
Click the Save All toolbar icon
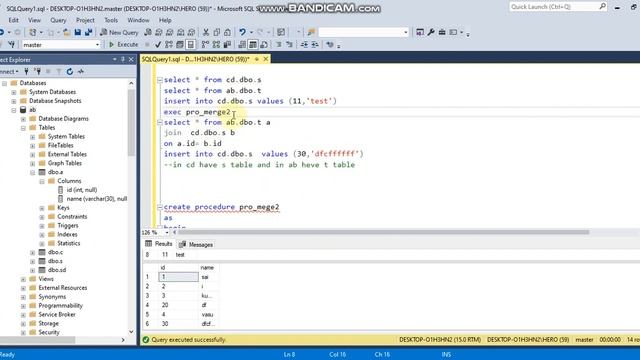[88, 32]
